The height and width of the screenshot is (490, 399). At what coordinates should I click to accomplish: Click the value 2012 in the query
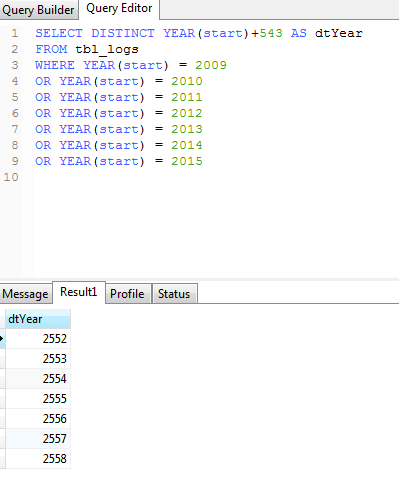(x=187, y=113)
